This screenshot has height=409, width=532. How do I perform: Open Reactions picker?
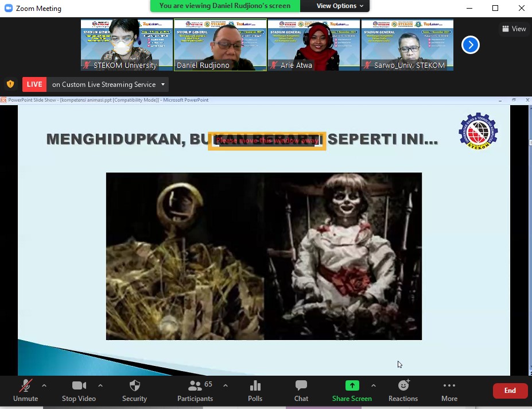click(403, 390)
